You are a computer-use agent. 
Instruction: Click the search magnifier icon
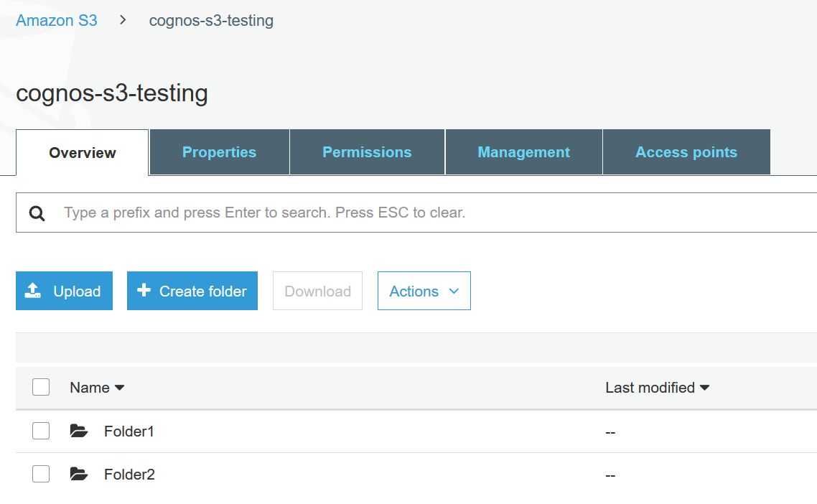[x=37, y=213]
